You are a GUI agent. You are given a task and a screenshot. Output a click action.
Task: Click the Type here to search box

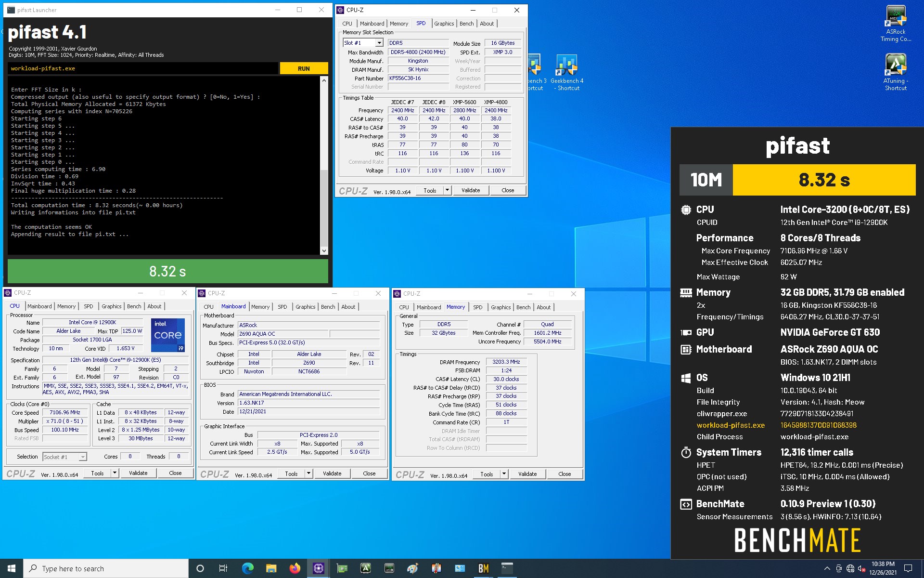[x=106, y=568]
